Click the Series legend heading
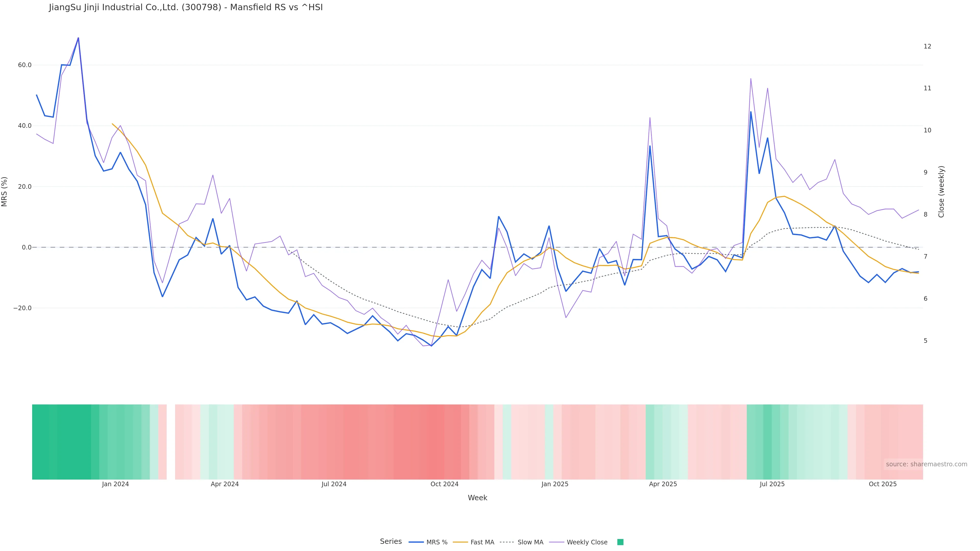The image size is (980, 551). pyautogui.click(x=391, y=542)
